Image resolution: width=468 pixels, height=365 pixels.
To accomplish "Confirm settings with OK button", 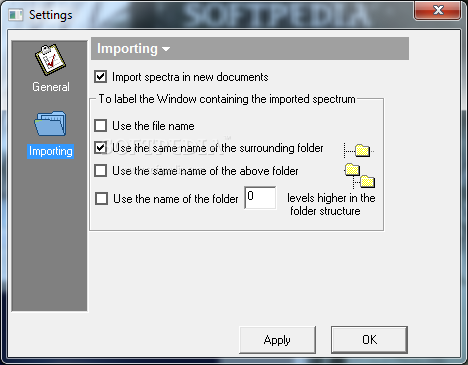I will (x=369, y=340).
